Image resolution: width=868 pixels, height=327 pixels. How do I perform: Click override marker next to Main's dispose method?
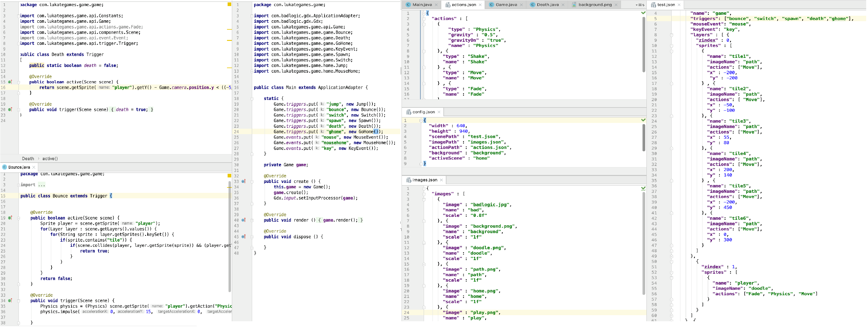243,237
